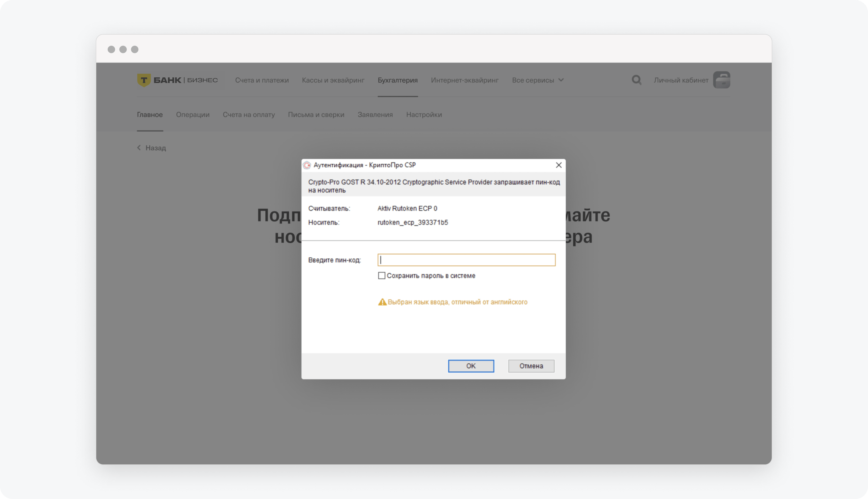
Task: Confirm the PIN with OK button
Action: pos(471,366)
